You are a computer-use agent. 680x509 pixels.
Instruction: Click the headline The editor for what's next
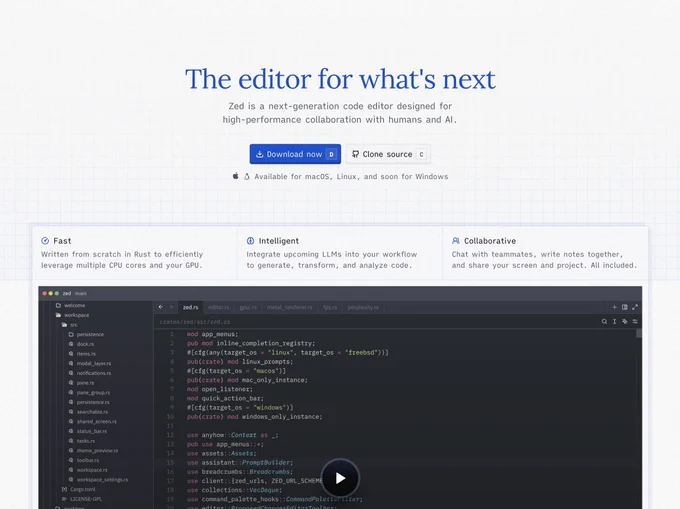(x=340, y=79)
